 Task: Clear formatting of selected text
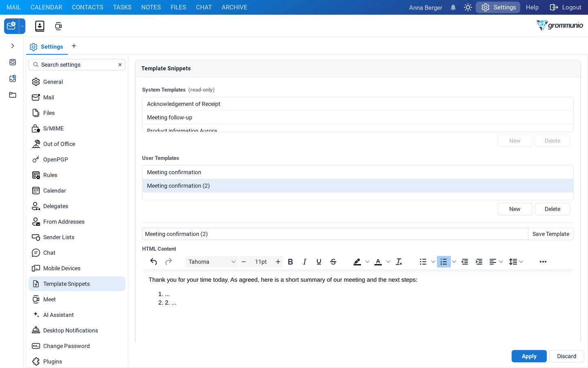point(399,262)
